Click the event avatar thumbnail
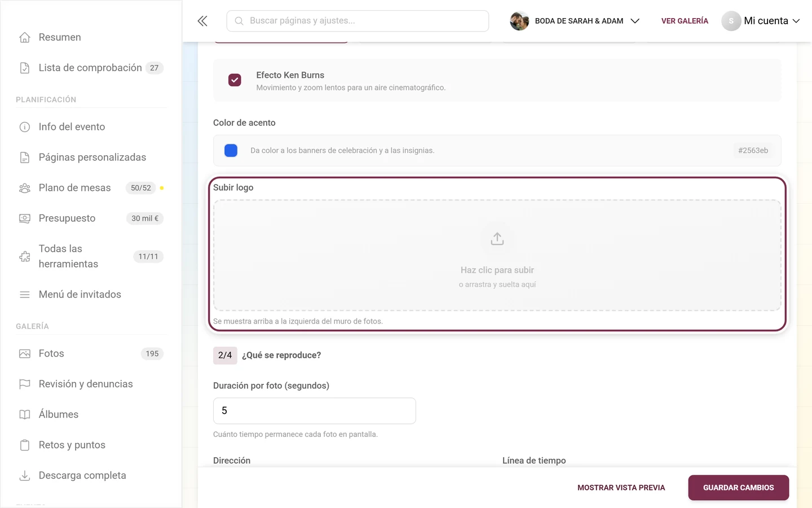Viewport: 812px width, 508px height. tap(519, 21)
